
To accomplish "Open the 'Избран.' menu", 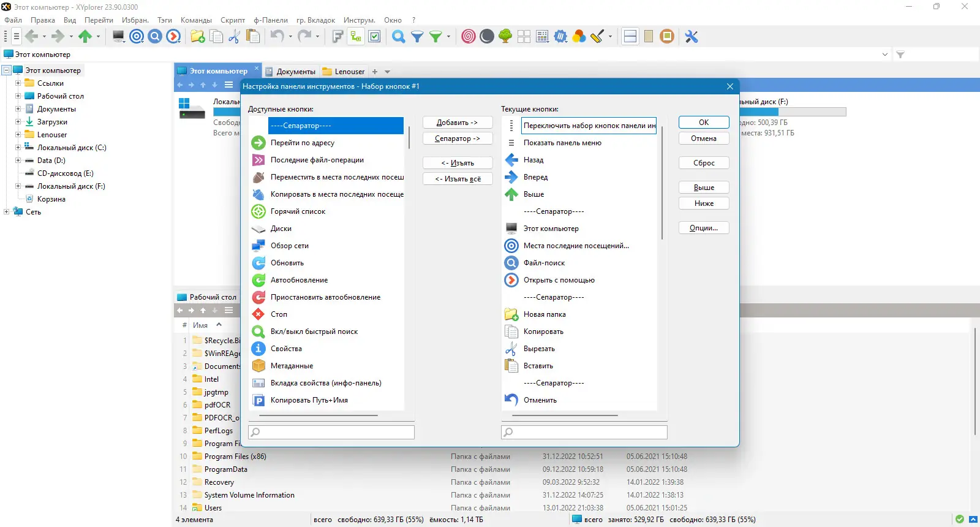I will tap(135, 20).
